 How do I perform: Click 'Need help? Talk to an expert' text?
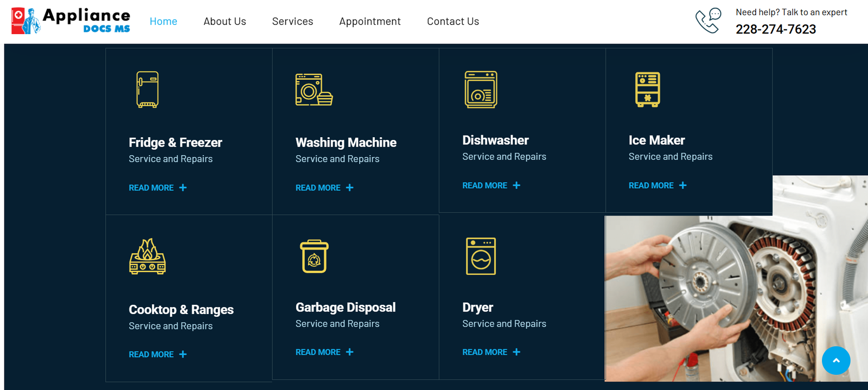(x=792, y=12)
